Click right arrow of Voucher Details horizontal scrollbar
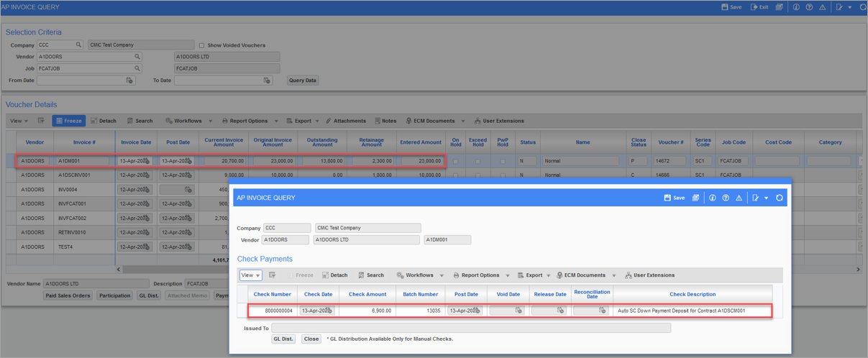 [x=858, y=270]
